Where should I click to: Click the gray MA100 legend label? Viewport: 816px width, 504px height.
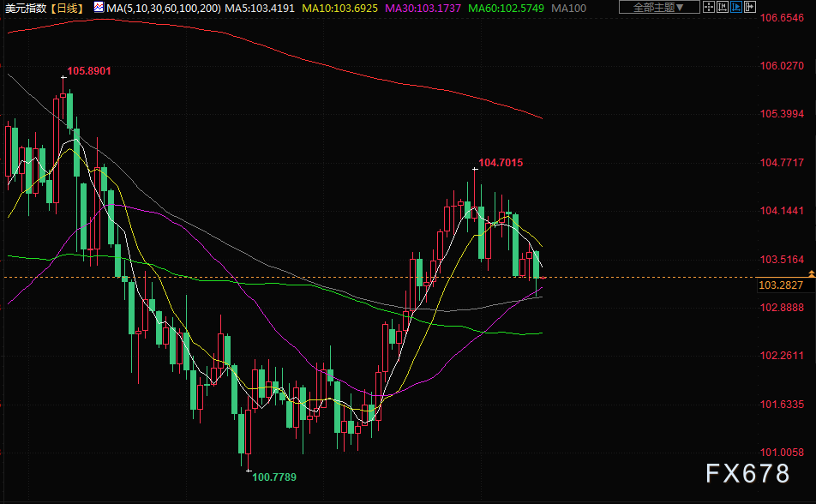point(570,8)
